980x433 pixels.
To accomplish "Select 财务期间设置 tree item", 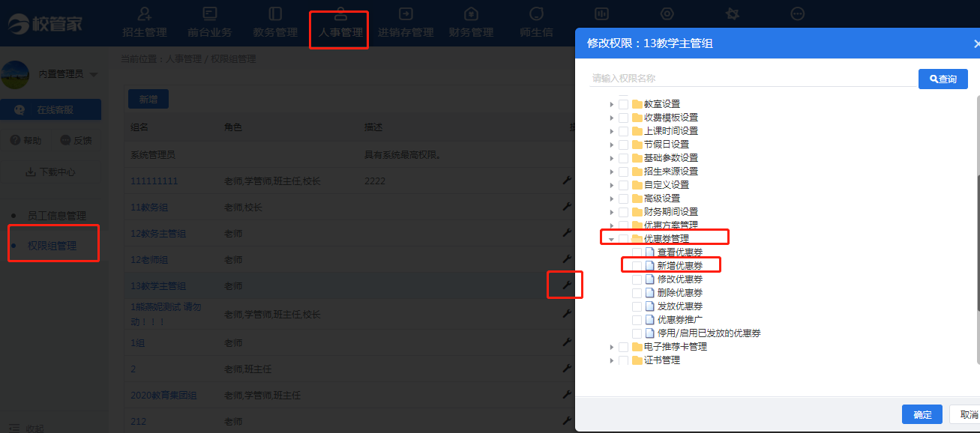I will (x=671, y=212).
